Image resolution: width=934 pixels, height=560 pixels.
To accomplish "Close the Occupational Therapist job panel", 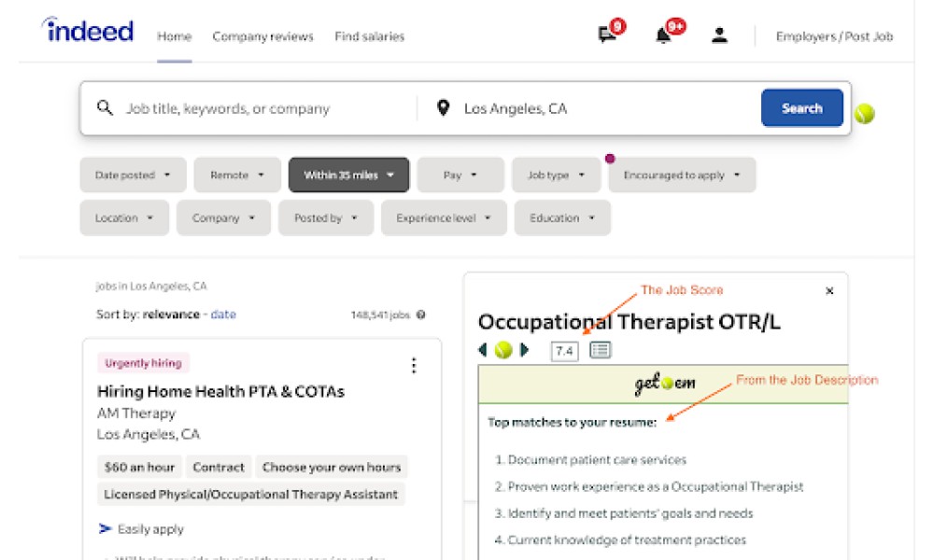I will (x=829, y=290).
